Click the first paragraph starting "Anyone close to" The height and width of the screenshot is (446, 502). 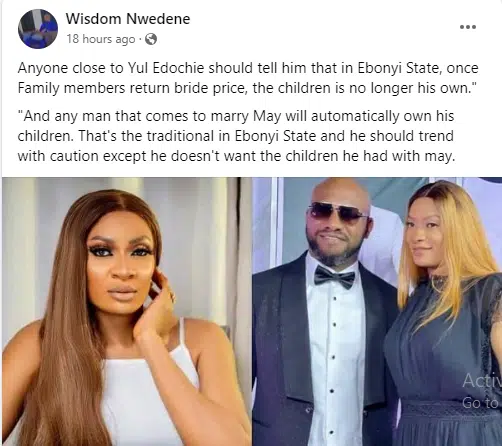coord(248,78)
